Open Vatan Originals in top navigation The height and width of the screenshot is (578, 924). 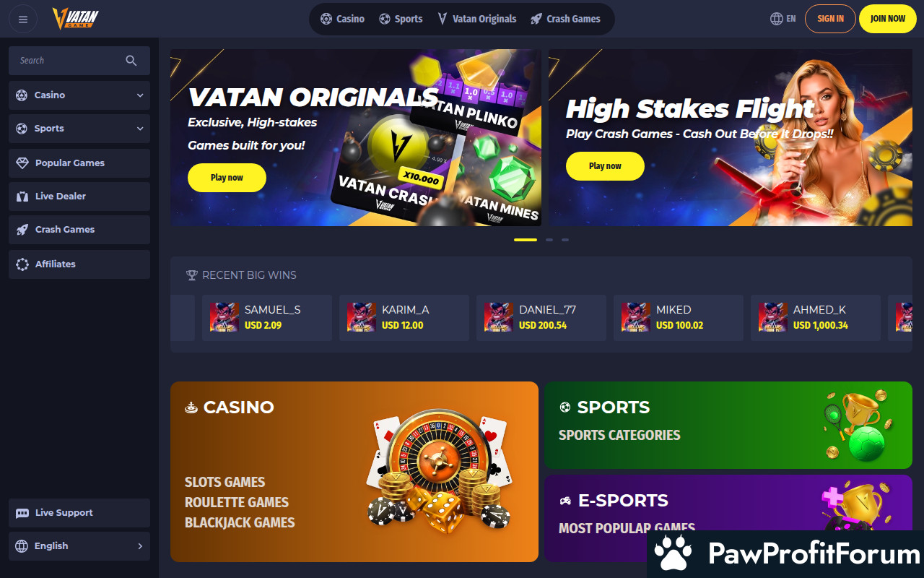[477, 19]
